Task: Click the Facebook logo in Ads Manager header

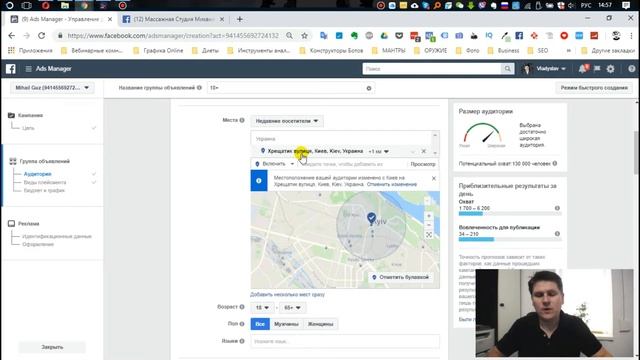Action: [x=11, y=69]
